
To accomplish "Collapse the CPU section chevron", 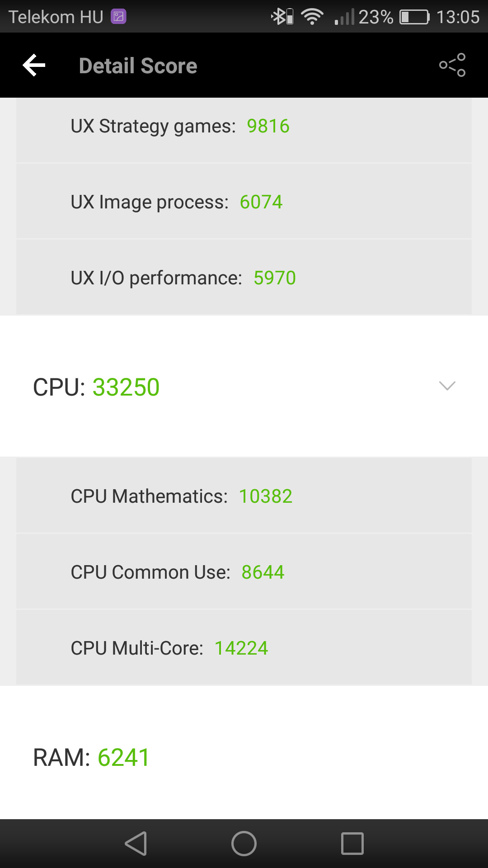I will [x=447, y=386].
